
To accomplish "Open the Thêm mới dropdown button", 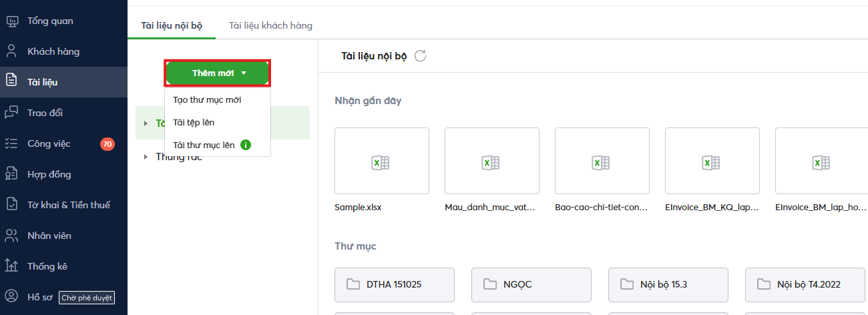I will (218, 73).
